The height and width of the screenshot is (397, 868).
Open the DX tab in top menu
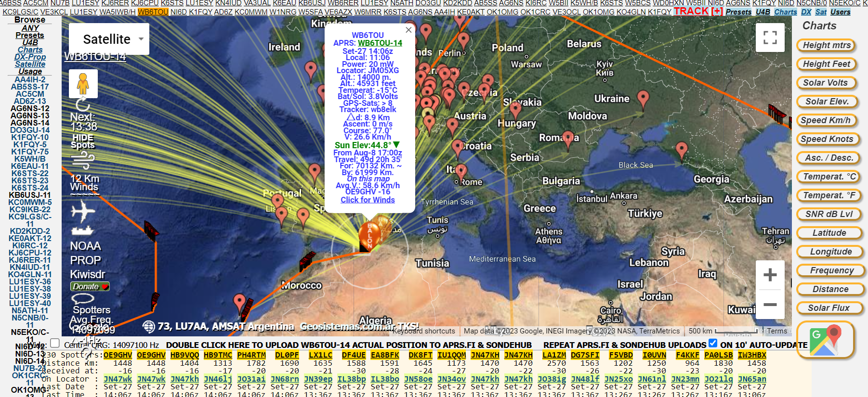[806, 12]
